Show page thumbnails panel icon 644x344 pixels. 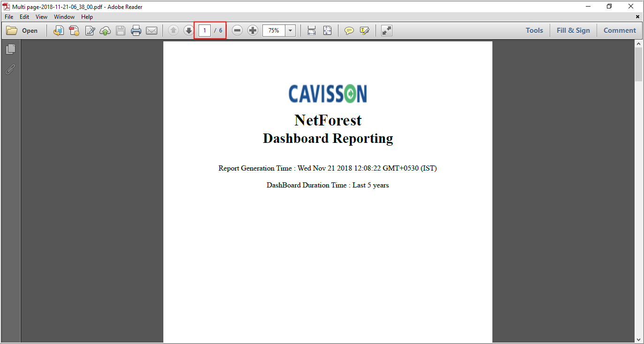[x=10, y=49]
